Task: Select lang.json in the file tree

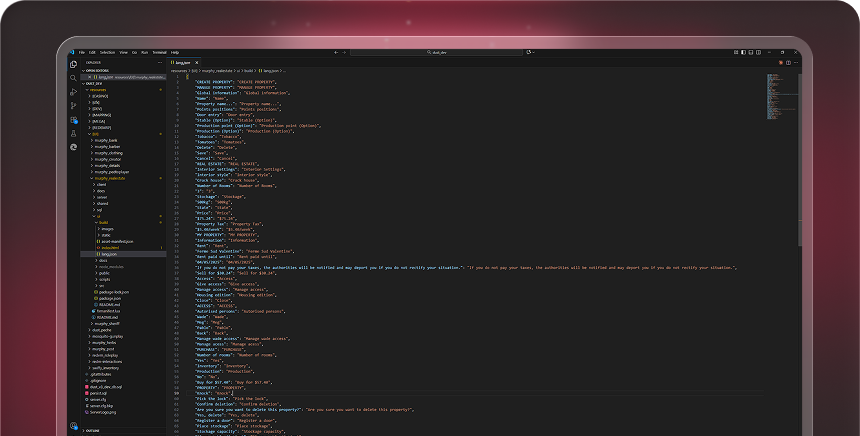Action: pyautogui.click(x=123, y=254)
